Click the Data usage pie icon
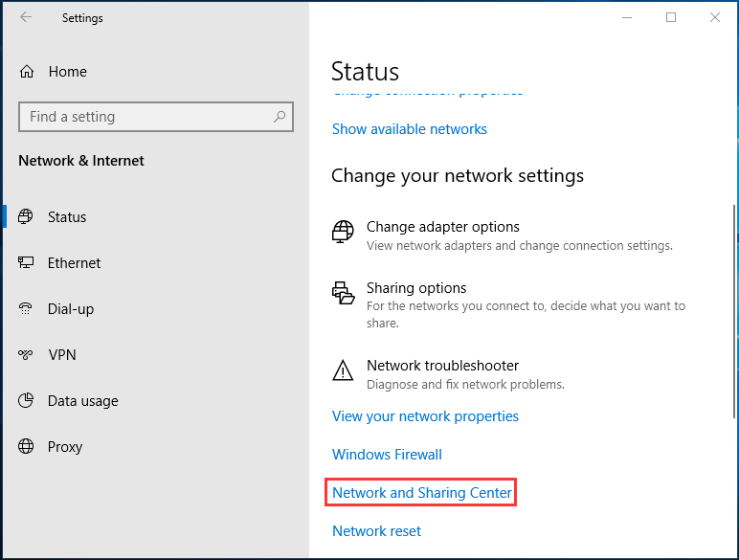Image resolution: width=739 pixels, height=560 pixels. [x=26, y=401]
